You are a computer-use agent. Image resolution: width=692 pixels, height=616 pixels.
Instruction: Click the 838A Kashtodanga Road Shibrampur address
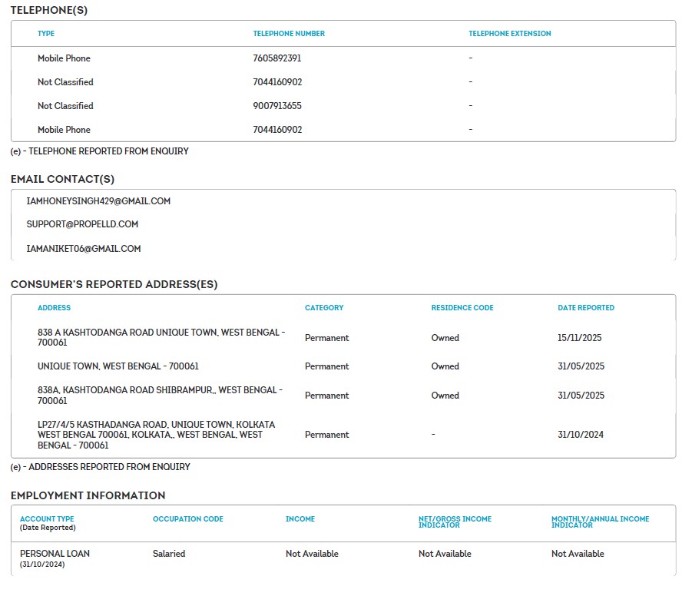click(x=161, y=395)
